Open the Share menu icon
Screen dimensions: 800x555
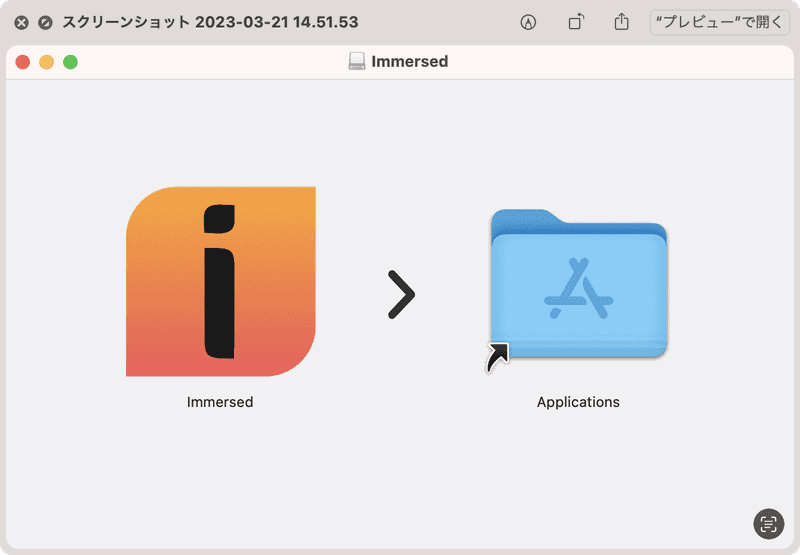pyautogui.click(x=621, y=22)
